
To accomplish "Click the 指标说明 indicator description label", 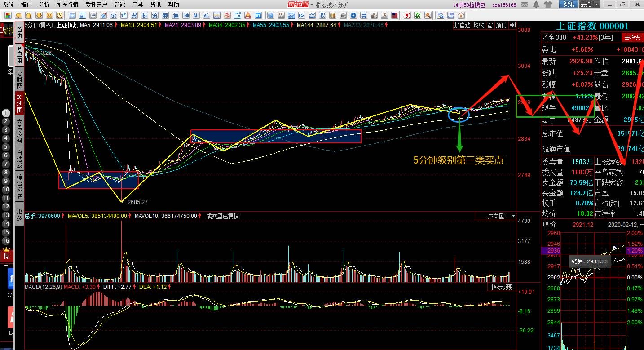I will point(501,287).
